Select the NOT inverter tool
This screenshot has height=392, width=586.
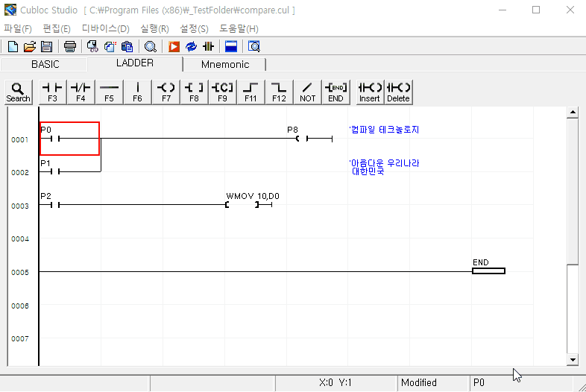(x=307, y=92)
